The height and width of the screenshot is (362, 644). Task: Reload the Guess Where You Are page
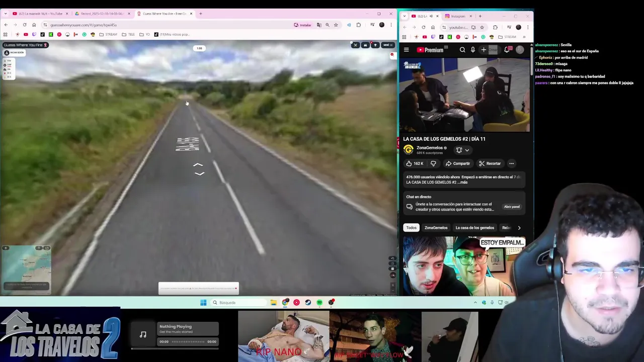(24, 25)
